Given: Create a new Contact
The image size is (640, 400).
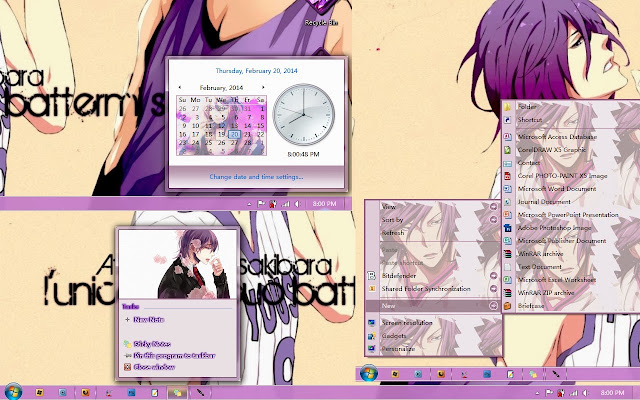Looking at the screenshot, I should 571,163.
